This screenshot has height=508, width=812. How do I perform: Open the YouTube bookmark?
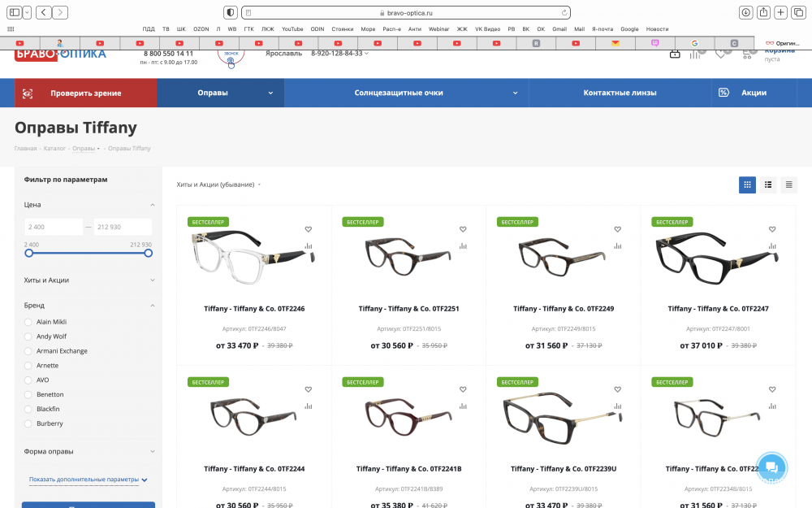292,29
